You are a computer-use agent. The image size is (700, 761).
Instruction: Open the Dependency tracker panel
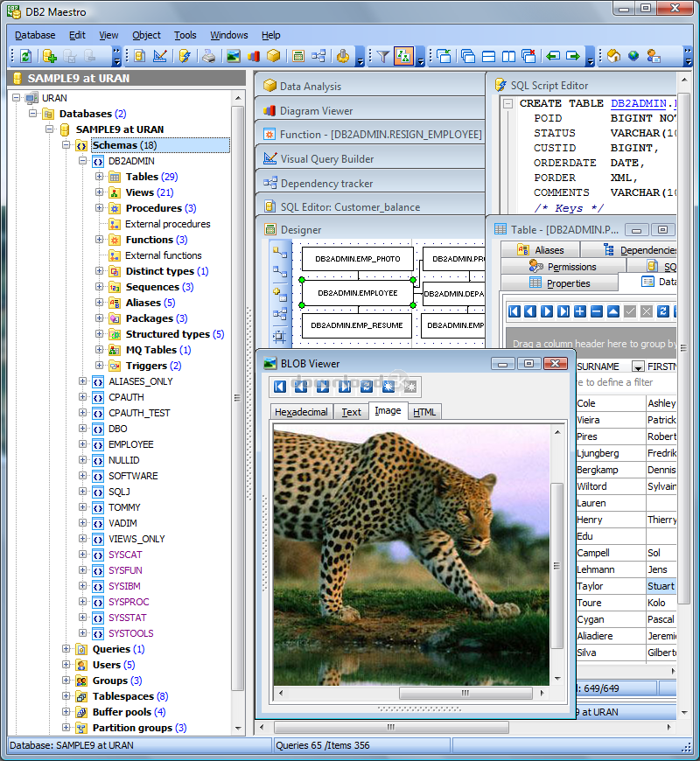coord(325,184)
